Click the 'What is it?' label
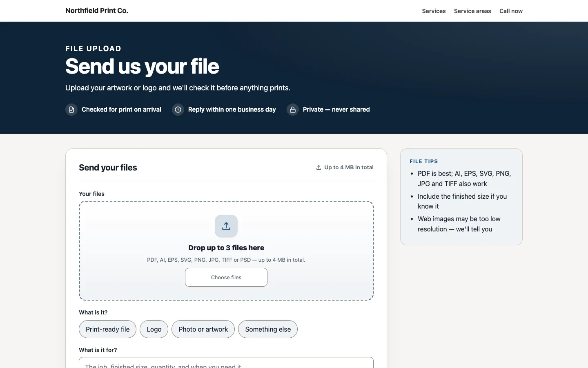Screen dimensions: 588x368 point(93,312)
